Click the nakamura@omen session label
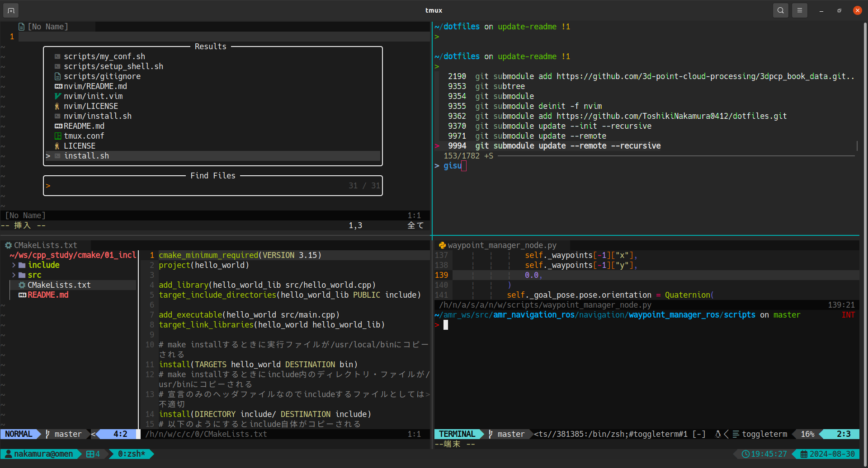 coord(43,454)
